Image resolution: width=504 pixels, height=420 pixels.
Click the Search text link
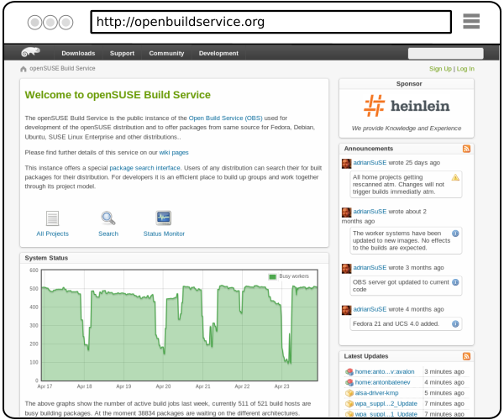108,234
